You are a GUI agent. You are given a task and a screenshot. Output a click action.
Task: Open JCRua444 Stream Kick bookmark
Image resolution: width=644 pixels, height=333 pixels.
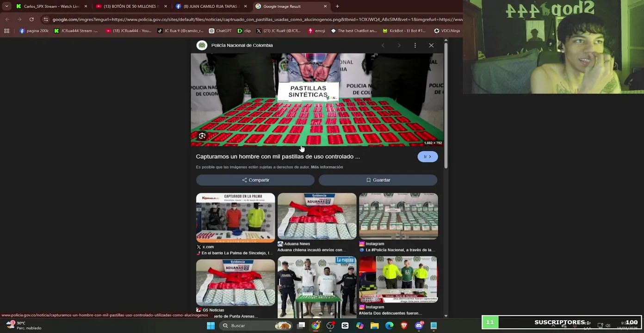click(x=76, y=31)
